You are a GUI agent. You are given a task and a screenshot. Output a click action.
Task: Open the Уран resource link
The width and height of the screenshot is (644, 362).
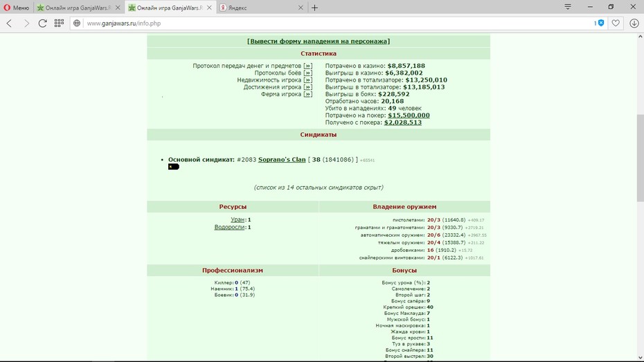pos(238,219)
